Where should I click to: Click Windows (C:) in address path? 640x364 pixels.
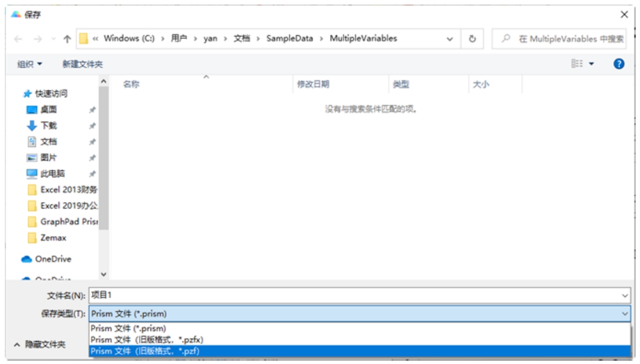click(x=129, y=39)
